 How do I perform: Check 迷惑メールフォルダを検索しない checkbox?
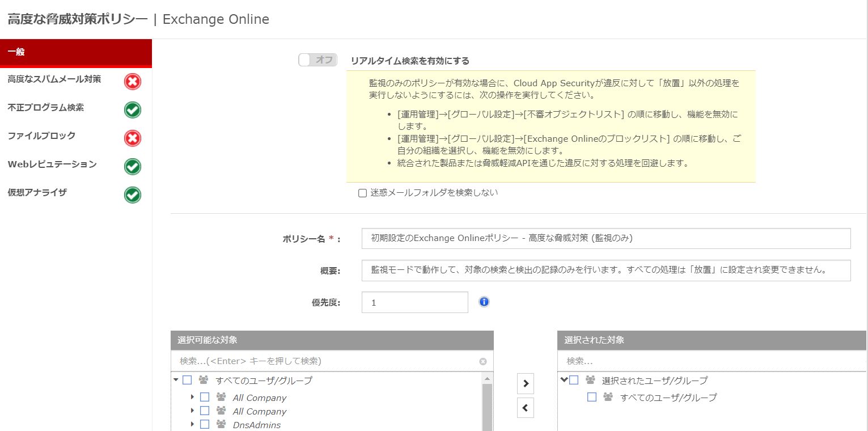tap(363, 193)
